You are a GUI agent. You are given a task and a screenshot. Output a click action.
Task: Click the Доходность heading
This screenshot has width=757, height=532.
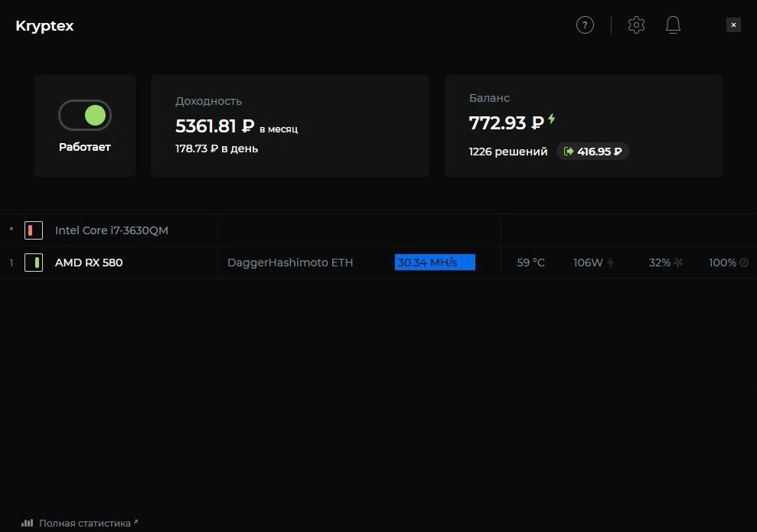tap(208, 101)
